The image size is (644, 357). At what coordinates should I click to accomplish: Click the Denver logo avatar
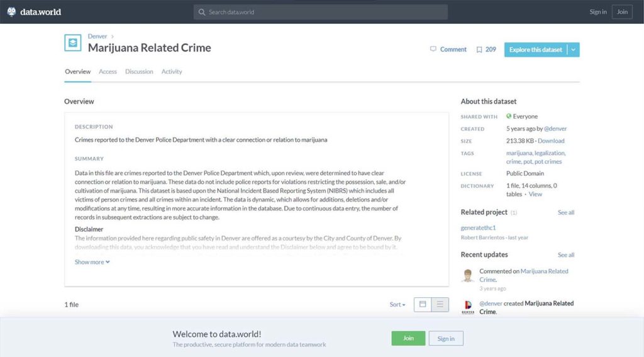468,307
